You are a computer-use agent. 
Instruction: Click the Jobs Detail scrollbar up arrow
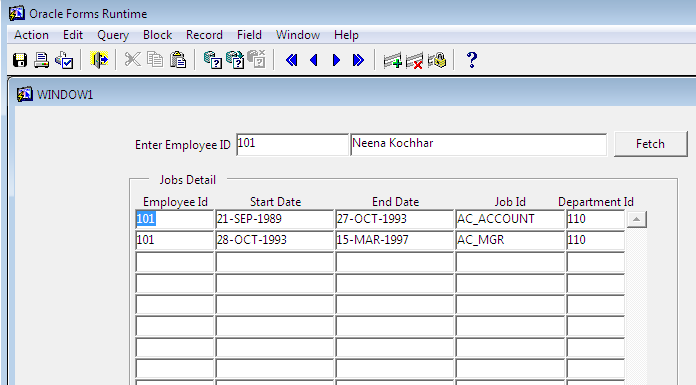pos(636,219)
